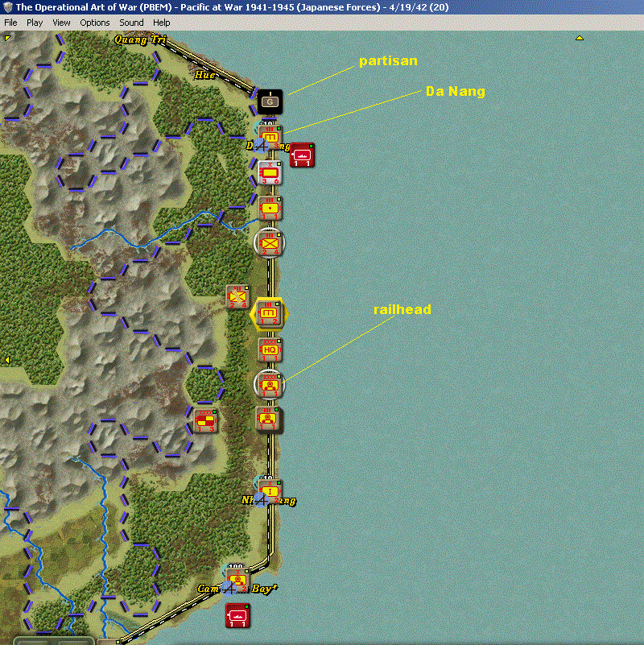This screenshot has height=645, width=644.
Task: Select the red naval unit south of Cam Ranh Bay
Action: (237, 616)
